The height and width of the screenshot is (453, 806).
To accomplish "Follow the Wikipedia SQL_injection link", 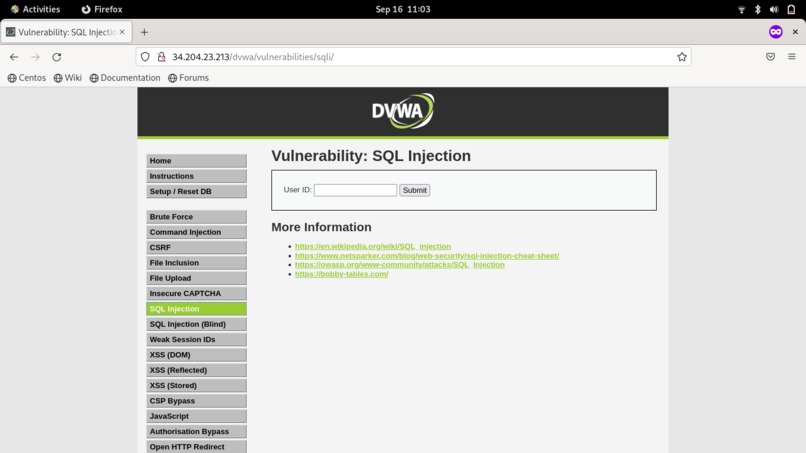I will [x=373, y=246].
